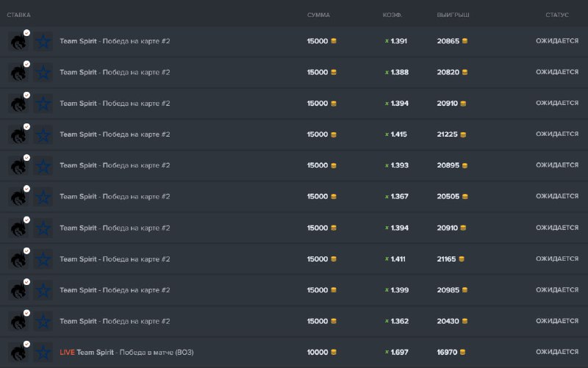Image resolution: width=588 pixels, height=368 pixels.
Task: Click the coin icon beside winnings 20865
Action: coord(464,41)
